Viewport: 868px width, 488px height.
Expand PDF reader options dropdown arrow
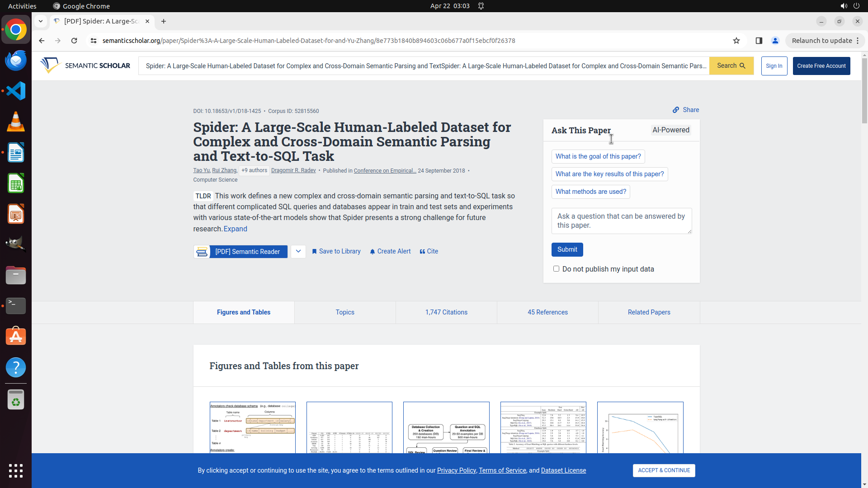(x=298, y=252)
